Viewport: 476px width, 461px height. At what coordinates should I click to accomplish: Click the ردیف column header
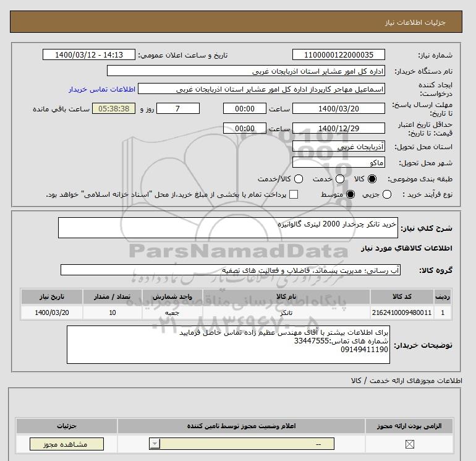[443, 296]
